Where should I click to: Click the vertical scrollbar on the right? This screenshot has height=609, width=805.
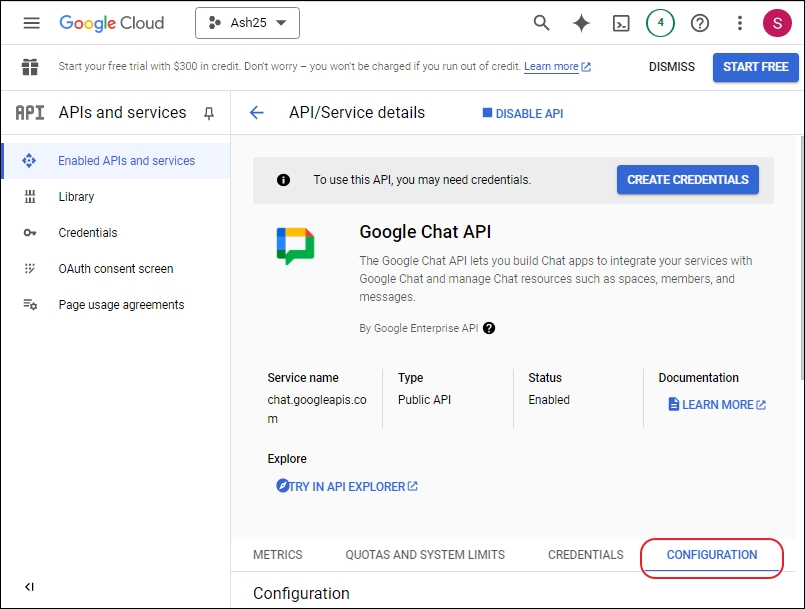coord(801,258)
